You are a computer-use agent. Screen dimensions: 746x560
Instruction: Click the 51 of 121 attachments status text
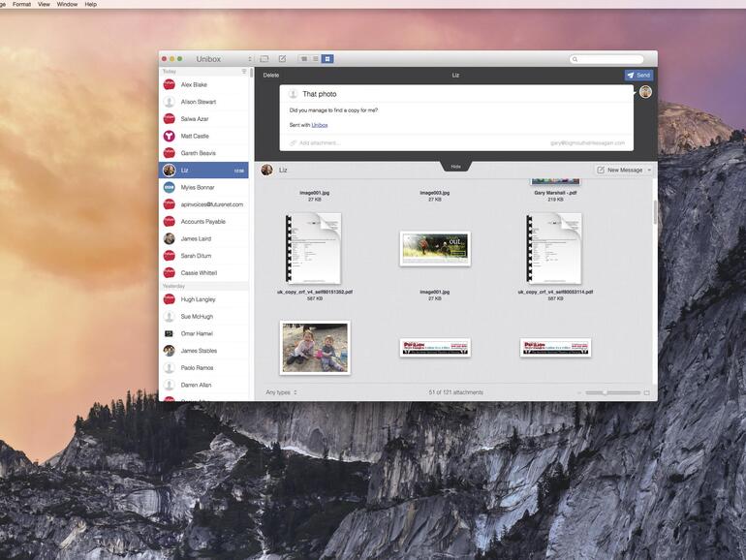(455, 392)
